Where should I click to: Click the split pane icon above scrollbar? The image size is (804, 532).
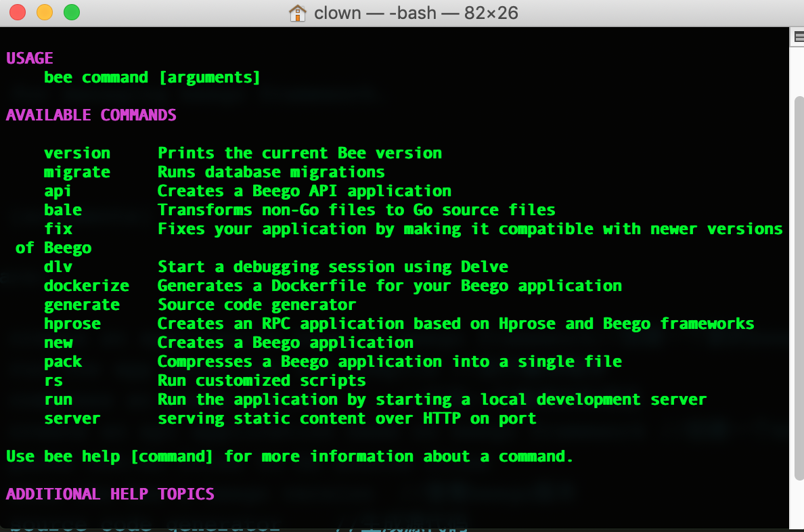[x=799, y=37]
